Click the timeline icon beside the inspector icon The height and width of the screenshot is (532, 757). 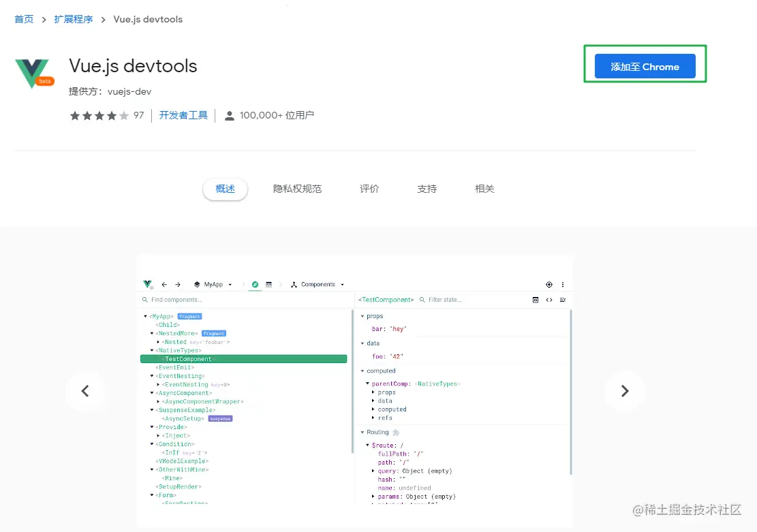pos(269,285)
